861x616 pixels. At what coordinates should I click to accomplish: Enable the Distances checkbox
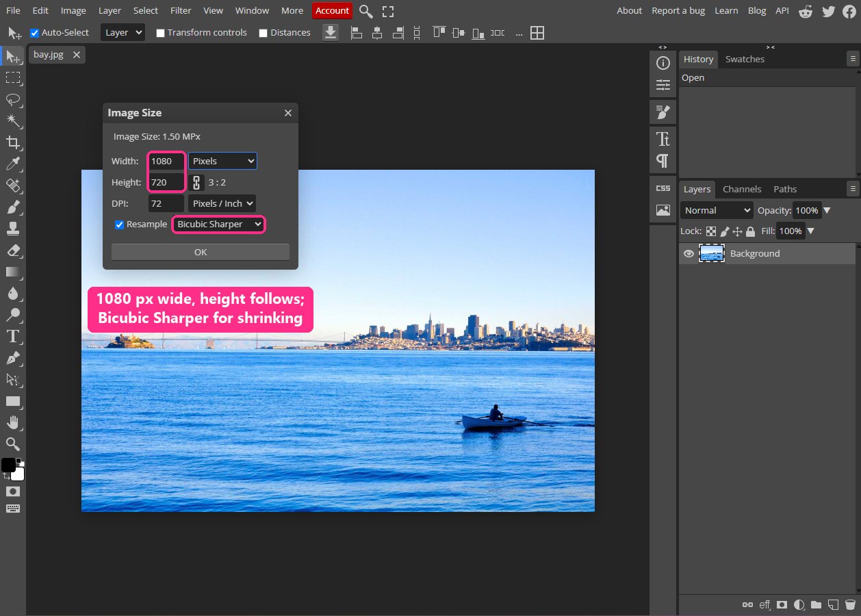[x=263, y=33]
